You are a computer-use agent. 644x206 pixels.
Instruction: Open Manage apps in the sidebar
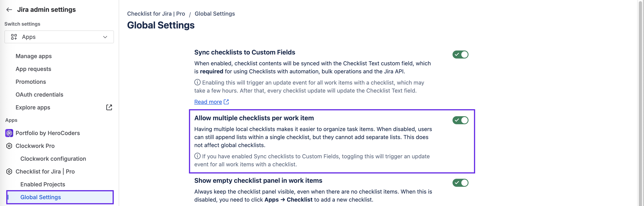pos(34,56)
